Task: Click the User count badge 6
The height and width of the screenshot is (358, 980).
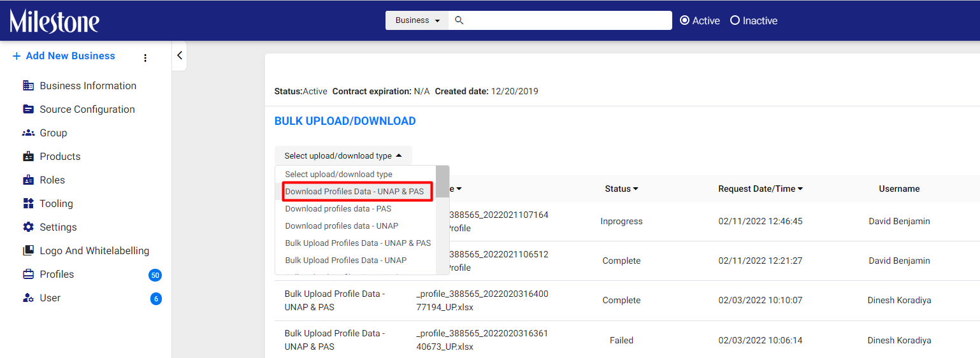Action: click(156, 299)
